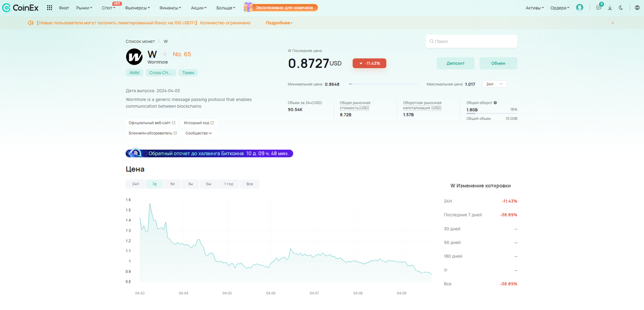Expand the Активы dropdown
The height and width of the screenshot is (310, 644).
pos(535,8)
